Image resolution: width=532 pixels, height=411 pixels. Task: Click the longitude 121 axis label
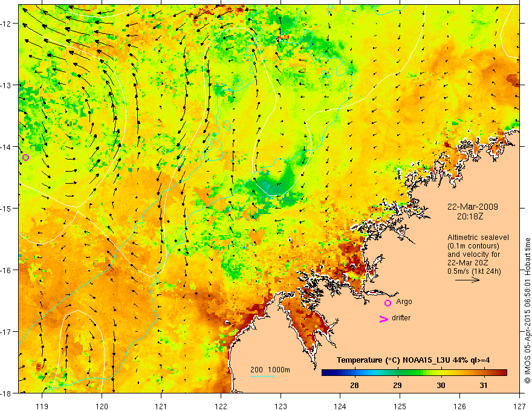point(161,406)
